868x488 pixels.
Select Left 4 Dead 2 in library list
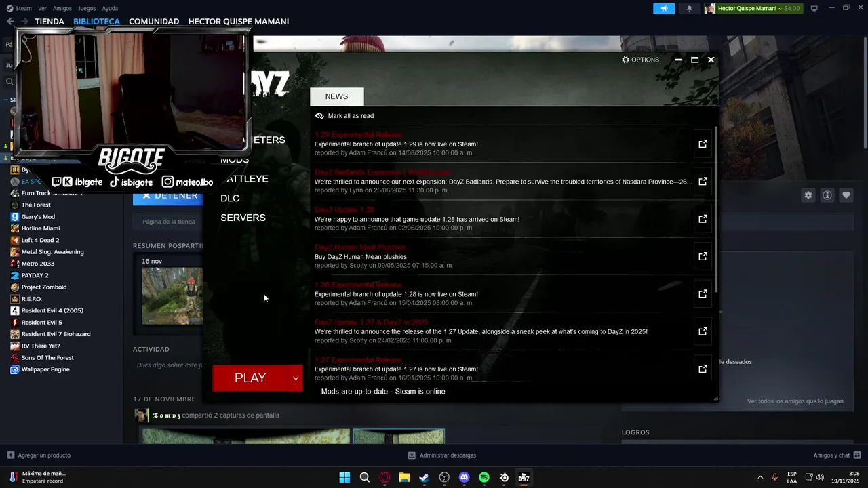pos(40,240)
